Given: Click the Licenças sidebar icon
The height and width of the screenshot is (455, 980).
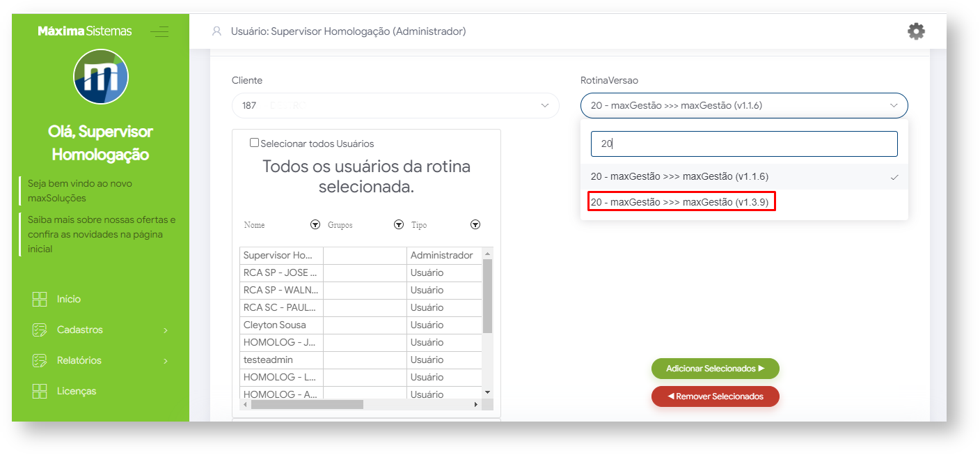Looking at the screenshot, I should (x=40, y=391).
